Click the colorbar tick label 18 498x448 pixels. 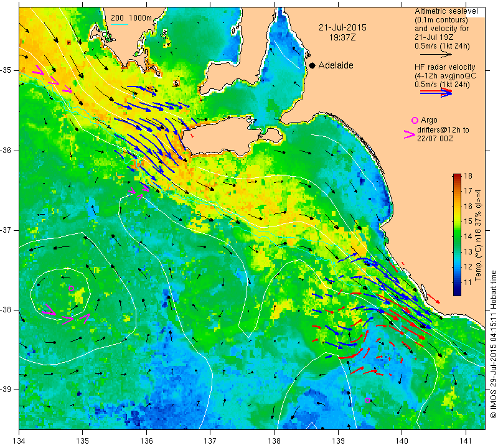click(468, 176)
